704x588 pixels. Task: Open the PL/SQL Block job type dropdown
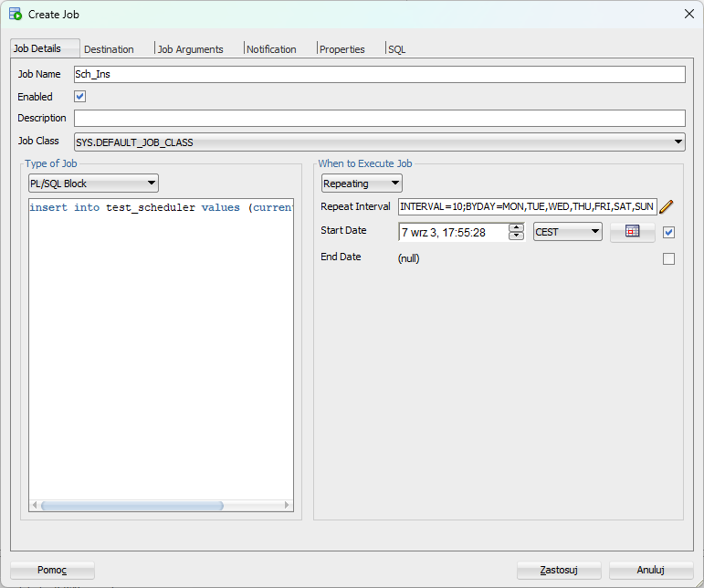tap(93, 184)
